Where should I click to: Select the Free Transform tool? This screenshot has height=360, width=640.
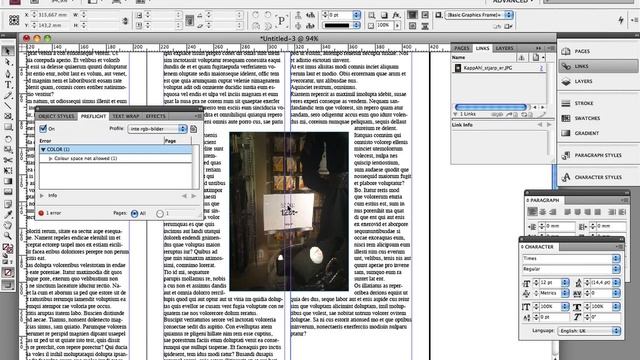(x=8, y=171)
